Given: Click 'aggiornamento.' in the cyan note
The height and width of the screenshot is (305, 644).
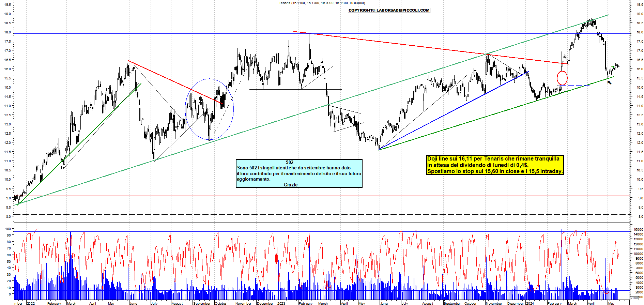Looking at the screenshot, I should coord(254,179).
